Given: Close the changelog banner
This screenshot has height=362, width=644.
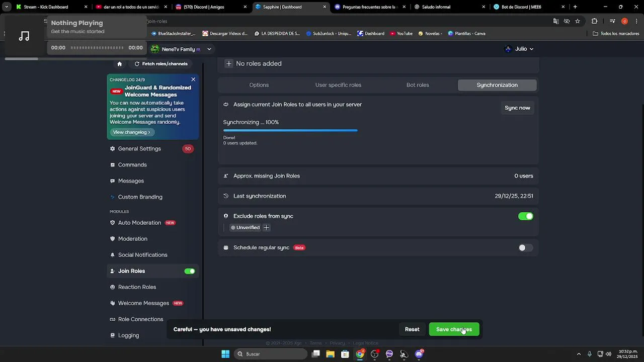Looking at the screenshot, I should coord(193,79).
